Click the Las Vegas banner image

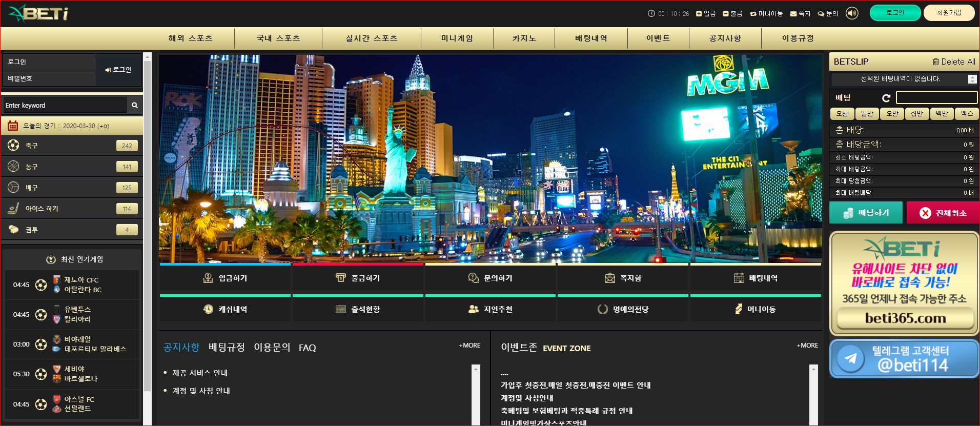pyautogui.click(x=490, y=158)
